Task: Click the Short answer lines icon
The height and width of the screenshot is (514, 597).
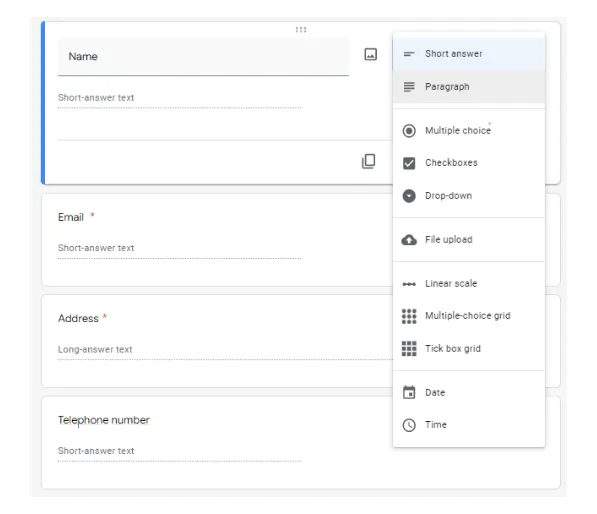Action: pyautogui.click(x=409, y=54)
